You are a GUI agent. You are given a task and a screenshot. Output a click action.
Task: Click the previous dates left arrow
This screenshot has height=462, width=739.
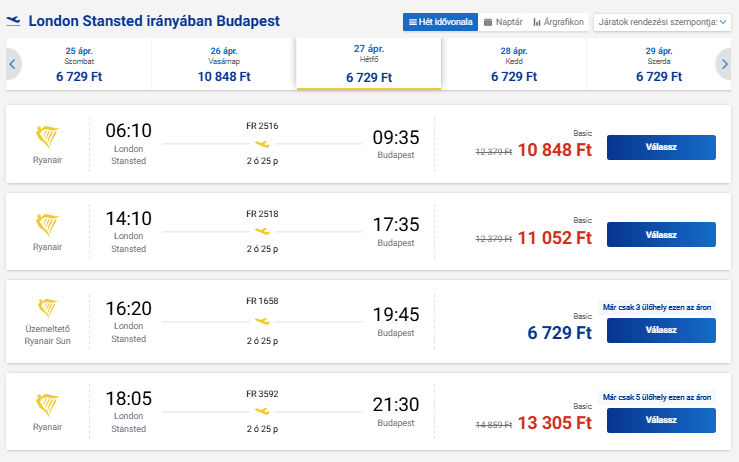tap(13, 64)
